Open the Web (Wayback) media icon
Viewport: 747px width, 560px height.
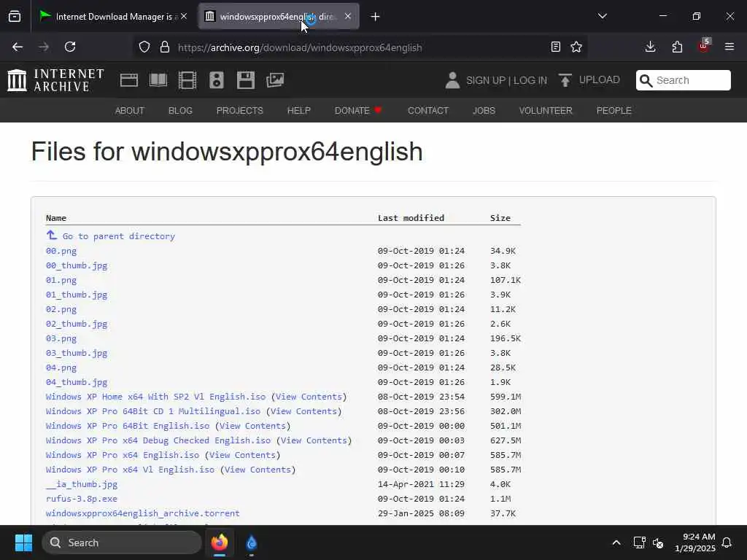tap(129, 80)
